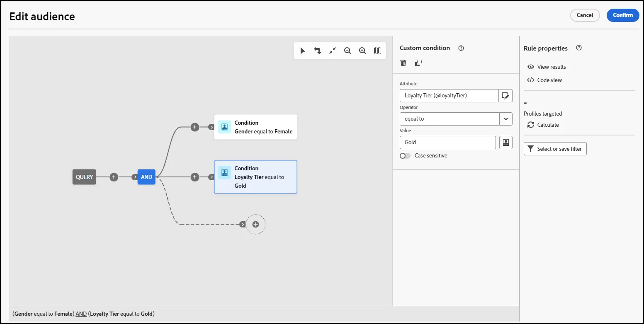
Task: Open the canvas overview map icon
Action: click(x=377, y=51)
